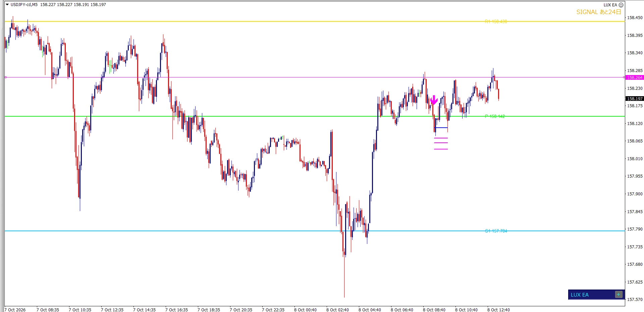Click the S1 support label

point(496,231)
